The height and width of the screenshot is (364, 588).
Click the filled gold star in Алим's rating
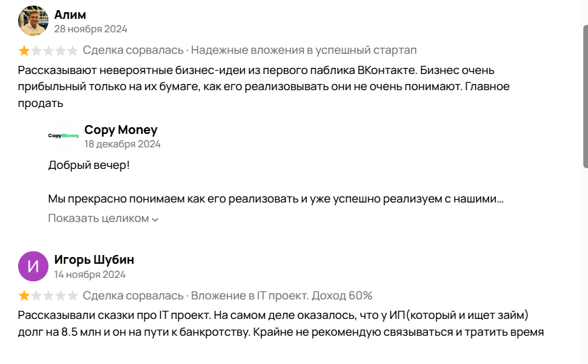point(24,50)
